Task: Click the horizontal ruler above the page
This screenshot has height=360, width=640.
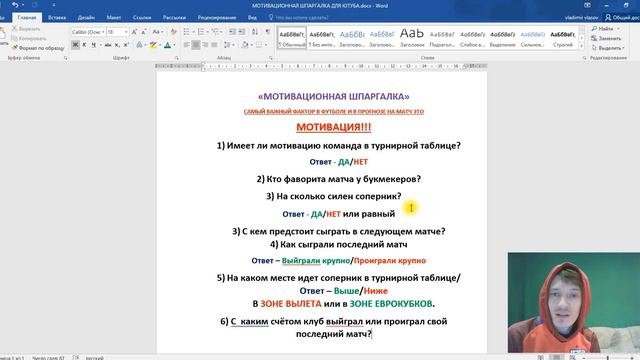Action: (x=322, y=66)
